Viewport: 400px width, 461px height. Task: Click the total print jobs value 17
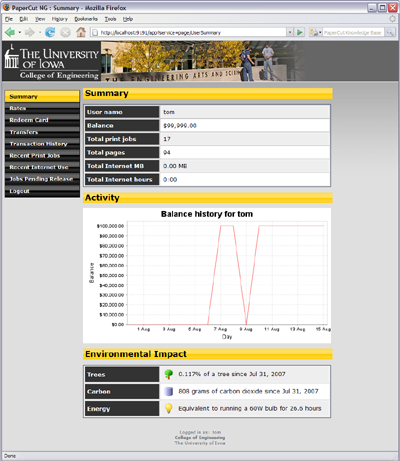pyautogui.click(x=167, y=139)
